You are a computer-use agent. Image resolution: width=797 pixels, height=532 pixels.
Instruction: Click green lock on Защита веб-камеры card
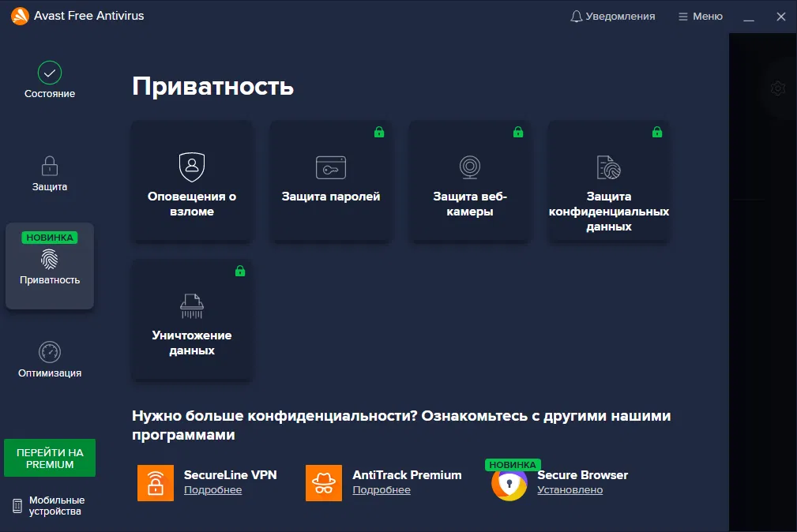[x=518, y=132]
